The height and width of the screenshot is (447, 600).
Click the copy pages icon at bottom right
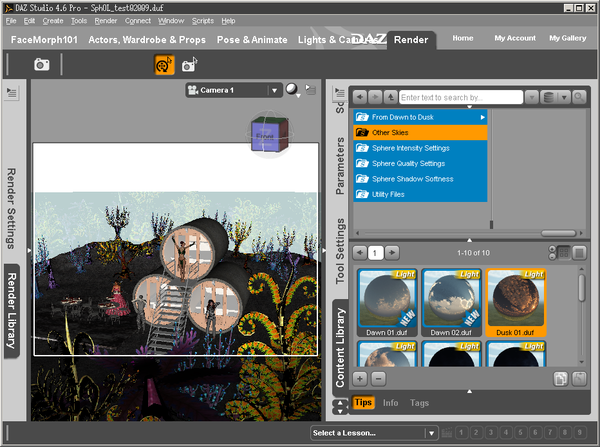click(561, 379)
